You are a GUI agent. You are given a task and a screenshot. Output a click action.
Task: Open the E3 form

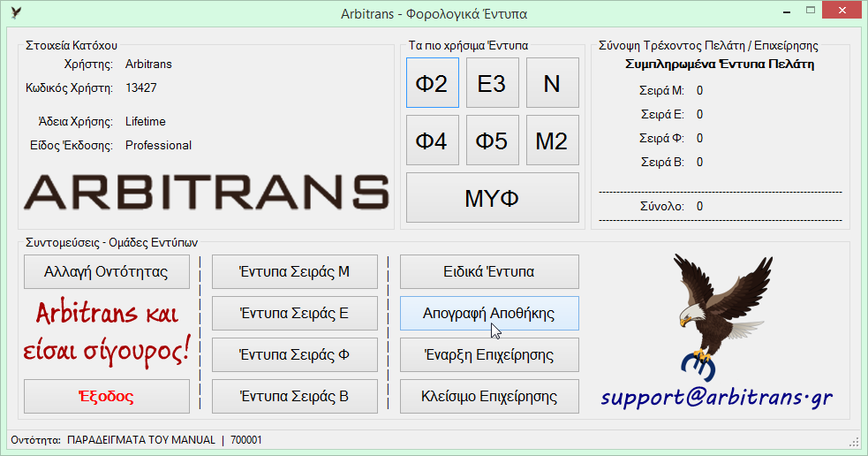pyautogui.click(x=492, y=82)
